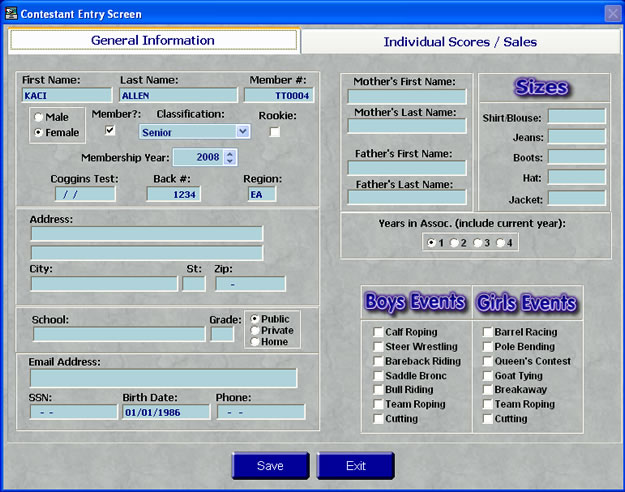
Task: Select Private school type option
Action: tap(256, 330)
